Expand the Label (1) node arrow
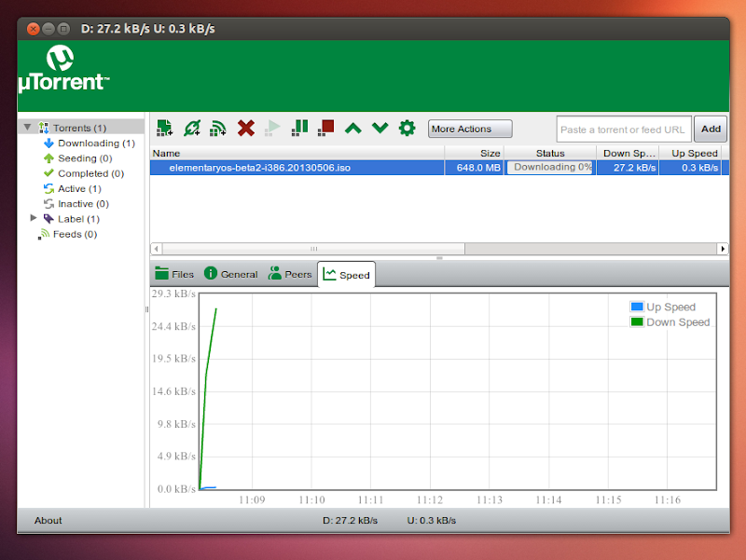 point(34,218)
